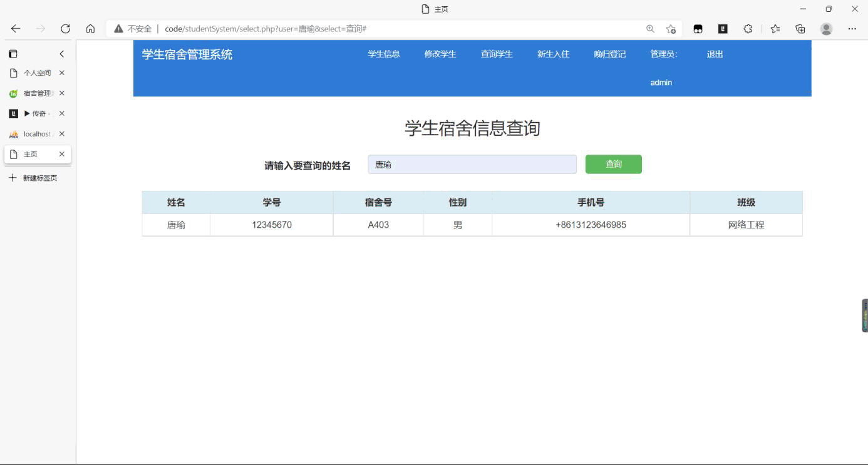Open 修改学生 in navigation bar
Viewport: 868px width, 465px height.
pos(440,54)
